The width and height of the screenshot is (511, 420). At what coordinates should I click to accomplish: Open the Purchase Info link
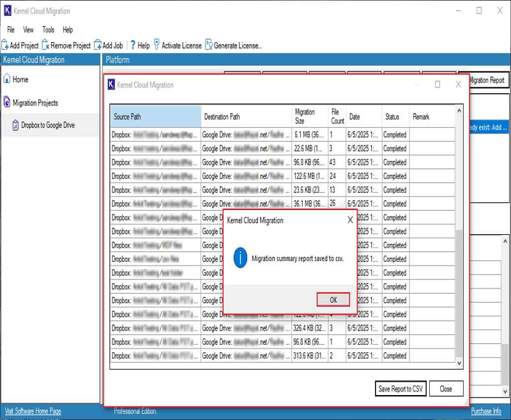pos(486,411)
